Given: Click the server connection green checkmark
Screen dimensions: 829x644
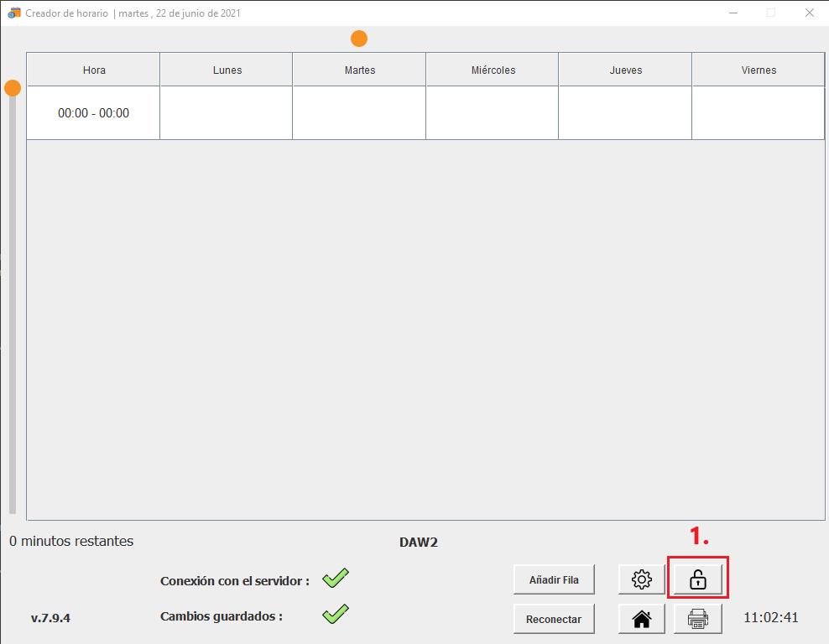Looking at the screenshot, I should 335,578.
